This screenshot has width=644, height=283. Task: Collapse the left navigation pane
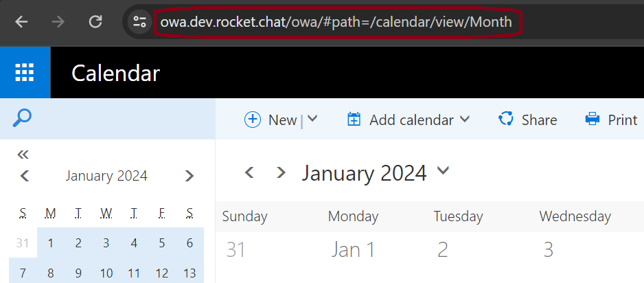(x=23, y=154)
